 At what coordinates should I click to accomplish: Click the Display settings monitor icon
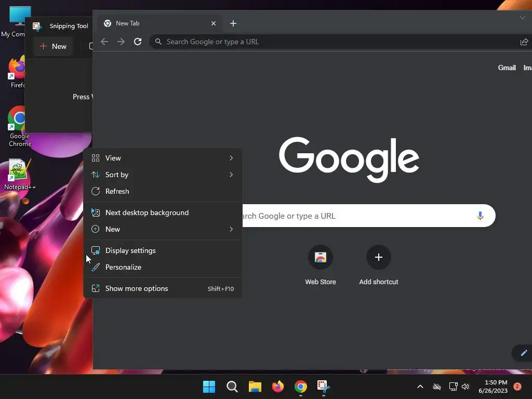point(96,251)
